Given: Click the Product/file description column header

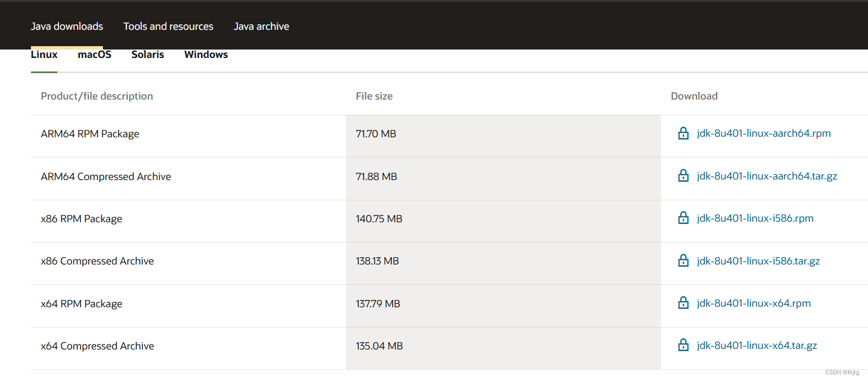Looking at the screenshot, I should (x=97, y=96).
